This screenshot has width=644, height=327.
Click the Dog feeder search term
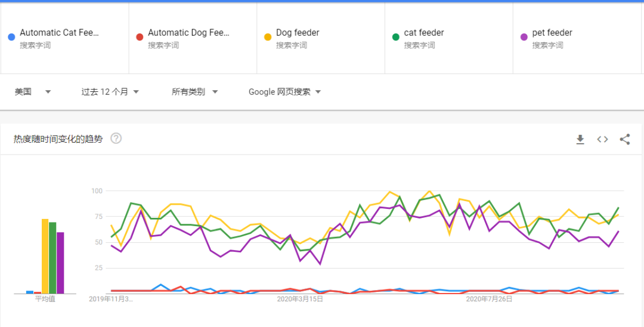pos(298,33)
